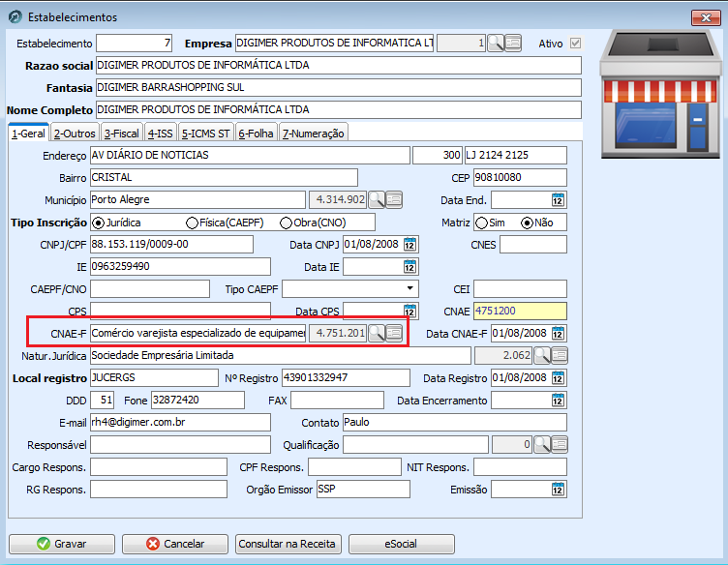Viewport: 728px width, 565px height.
Task: Switch to the 3-Fiscal tab
Action: (122, 134)
